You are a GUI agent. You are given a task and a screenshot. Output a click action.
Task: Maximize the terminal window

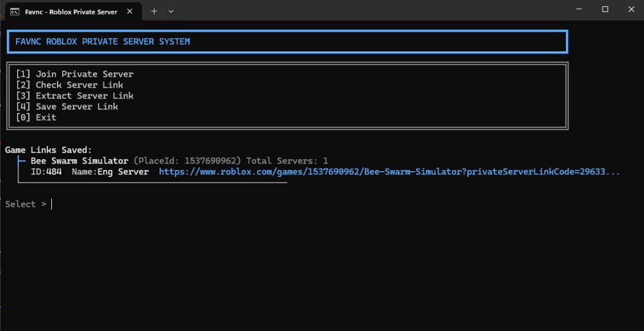coord(605,10)
